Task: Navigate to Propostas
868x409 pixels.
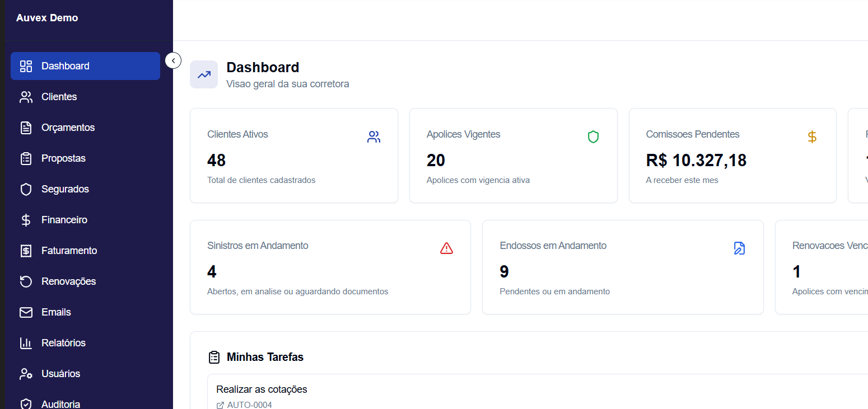Action: [85, 158]
